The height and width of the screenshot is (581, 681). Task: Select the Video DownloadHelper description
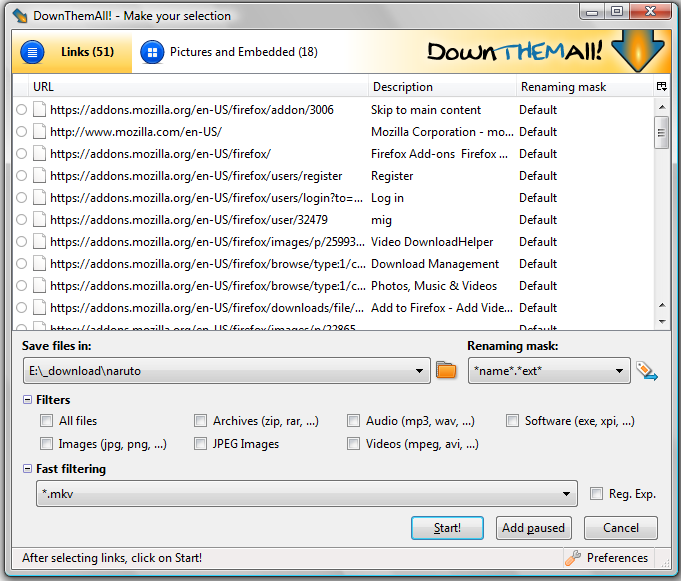coord(432,242)
